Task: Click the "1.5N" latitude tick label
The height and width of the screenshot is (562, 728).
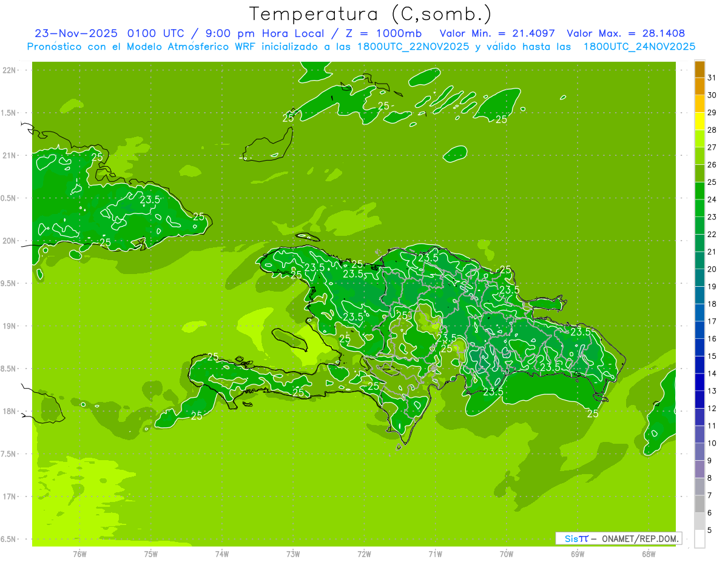Action: [9, 113]
